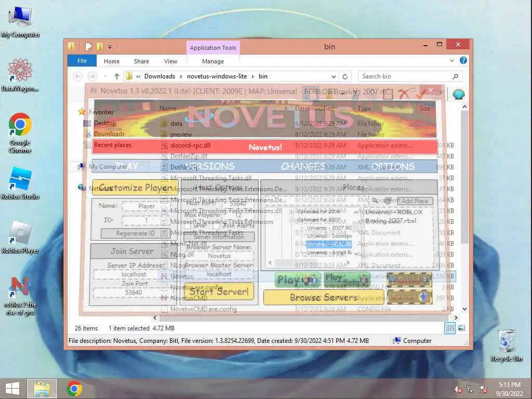
Task: Expand the Explorer ribbon chevron
Action: click(x=451, y=60)
